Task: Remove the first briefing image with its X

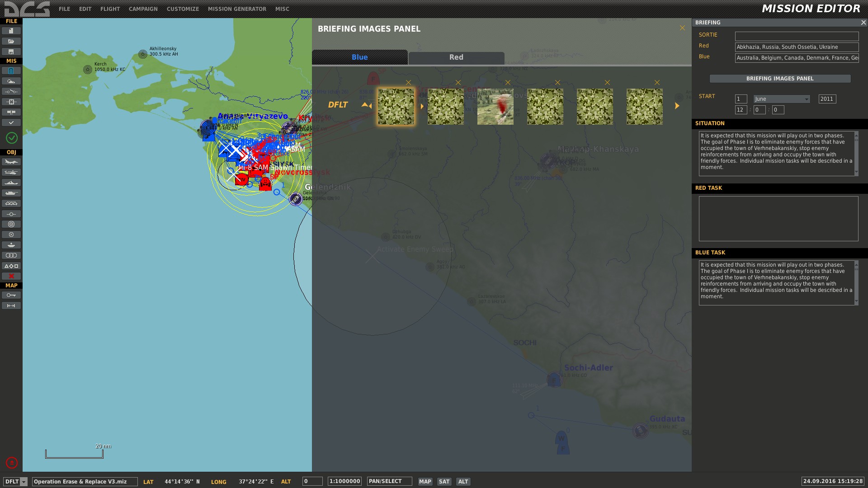Action: [409, 83]
